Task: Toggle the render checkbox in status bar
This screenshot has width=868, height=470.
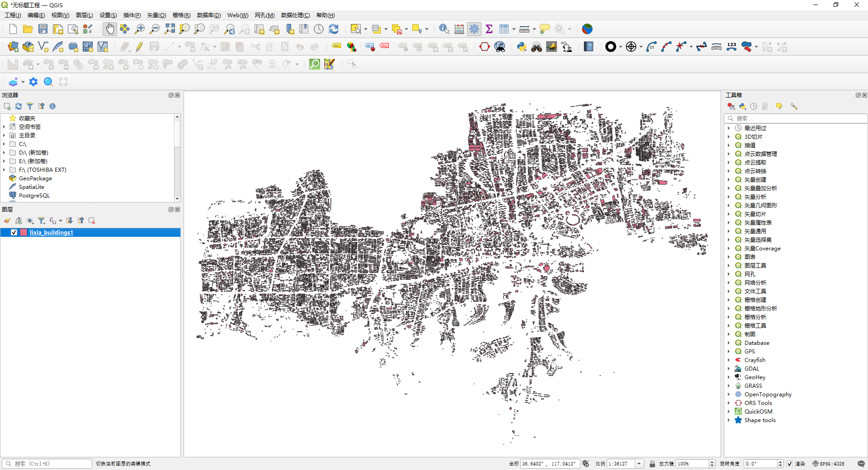Action: (790, 464)
